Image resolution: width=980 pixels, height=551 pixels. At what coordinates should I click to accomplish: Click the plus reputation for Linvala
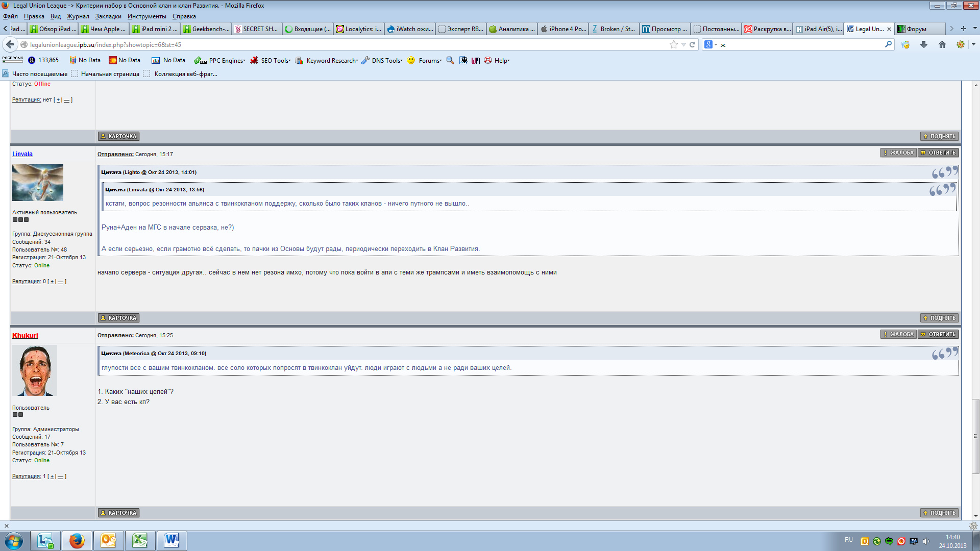[52, 282]
